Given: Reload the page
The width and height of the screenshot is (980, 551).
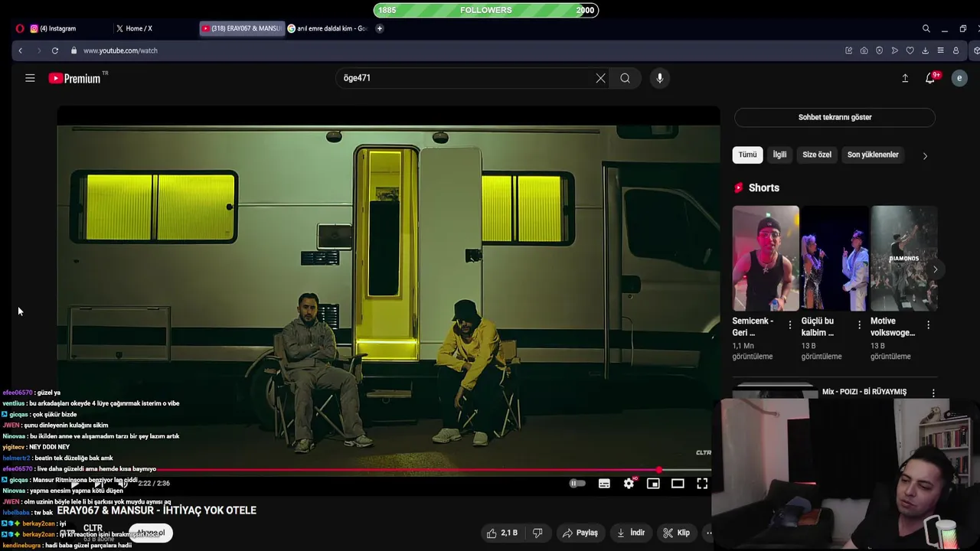Looking at the screenshot, I should coord(55,51).
